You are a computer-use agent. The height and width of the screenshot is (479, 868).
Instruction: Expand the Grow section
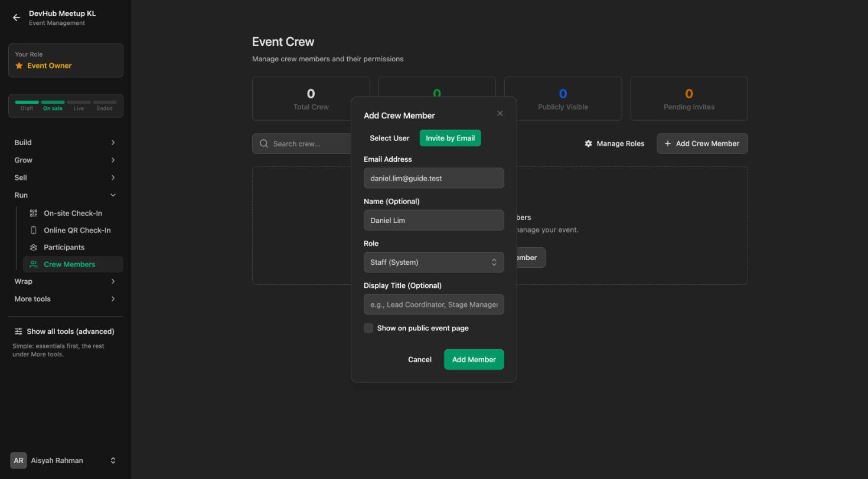tap(66, 160)
